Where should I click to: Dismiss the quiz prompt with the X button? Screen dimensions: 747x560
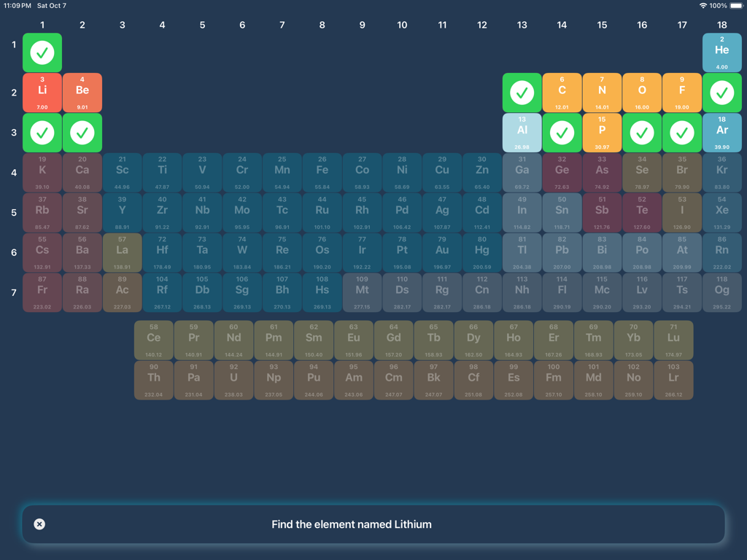coord(39,524)
